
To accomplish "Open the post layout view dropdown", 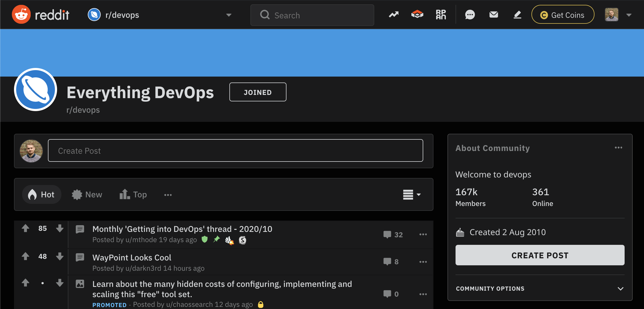I will 412,194.
